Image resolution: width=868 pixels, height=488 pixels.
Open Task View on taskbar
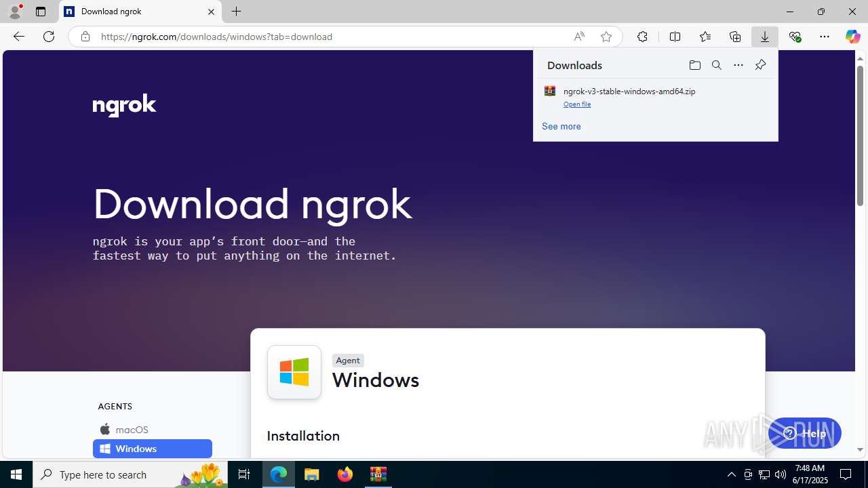click(x=244, y=474)
